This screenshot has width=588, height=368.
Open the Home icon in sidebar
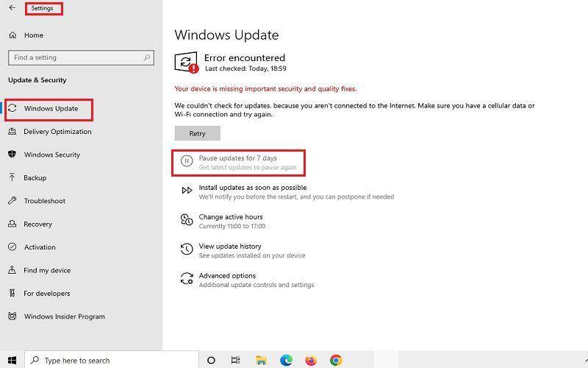click(x=12, y=35)
